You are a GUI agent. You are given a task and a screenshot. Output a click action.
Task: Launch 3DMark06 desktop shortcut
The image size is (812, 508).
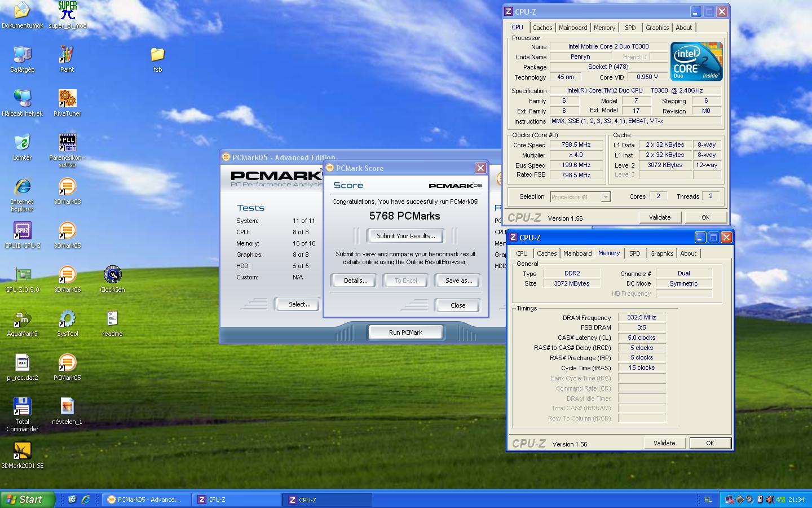[x=67, y=279]
